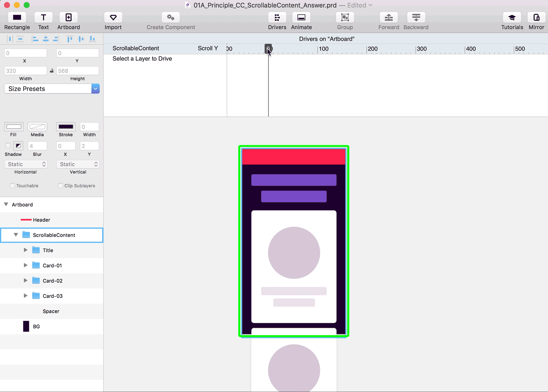
Task: Click the shadow X offset field
Action: click(x=66, y=146)
